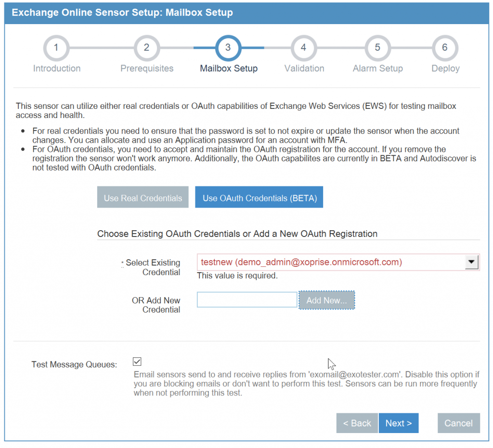493x448 pixels.
Task: Click the Prerequisites label text
Action: [146, 68]
